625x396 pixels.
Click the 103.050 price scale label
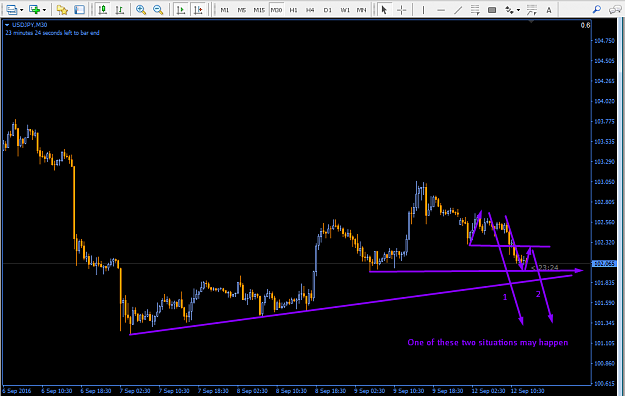(604, 182)
